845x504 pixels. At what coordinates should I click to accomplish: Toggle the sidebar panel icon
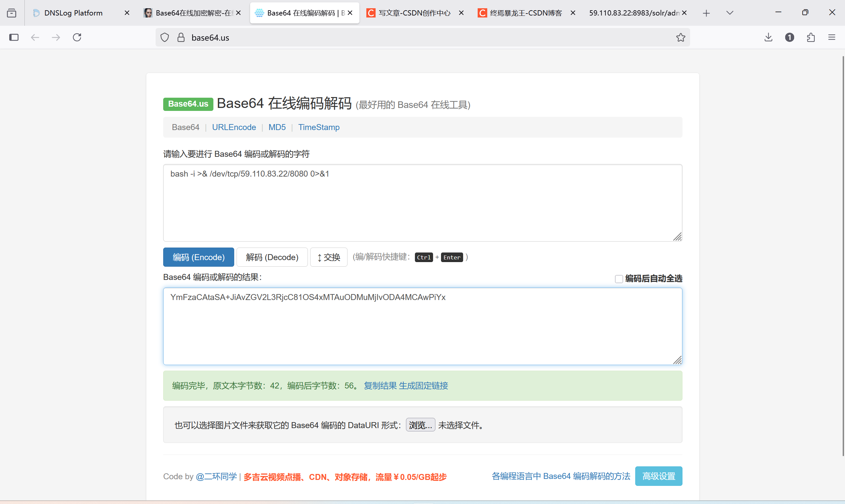pos(14,37)
